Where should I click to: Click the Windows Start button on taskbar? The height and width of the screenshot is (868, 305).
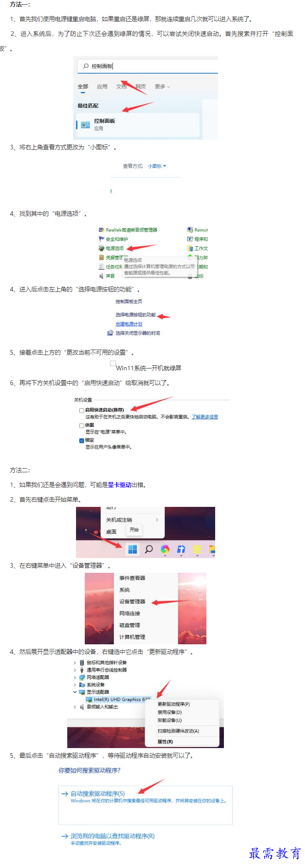pyautogui.click(x=133, y=549)
